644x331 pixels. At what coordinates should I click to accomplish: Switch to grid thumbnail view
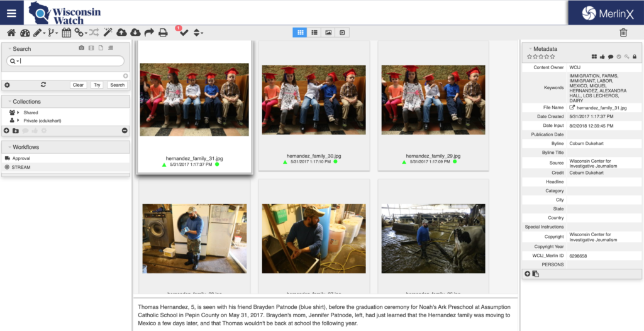(300, 33)
